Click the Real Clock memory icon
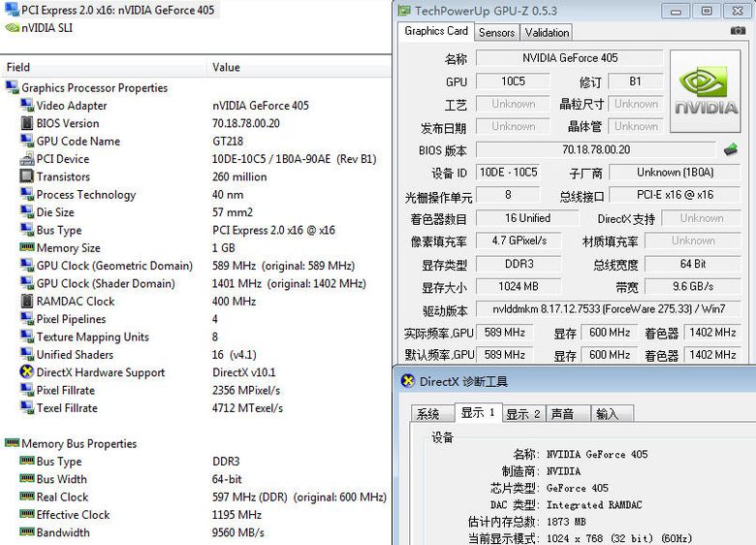 (x=27, y=497)
